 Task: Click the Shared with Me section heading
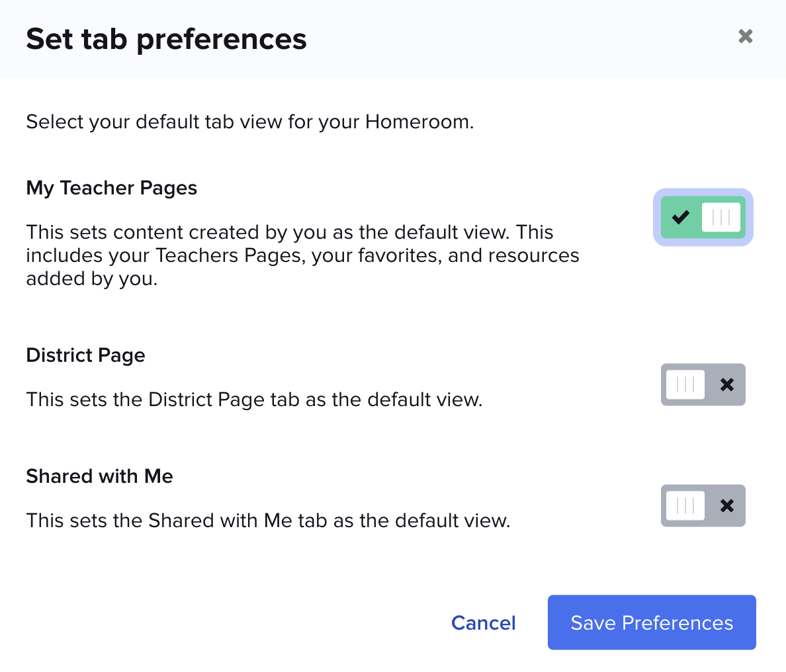tap(99, 476)
